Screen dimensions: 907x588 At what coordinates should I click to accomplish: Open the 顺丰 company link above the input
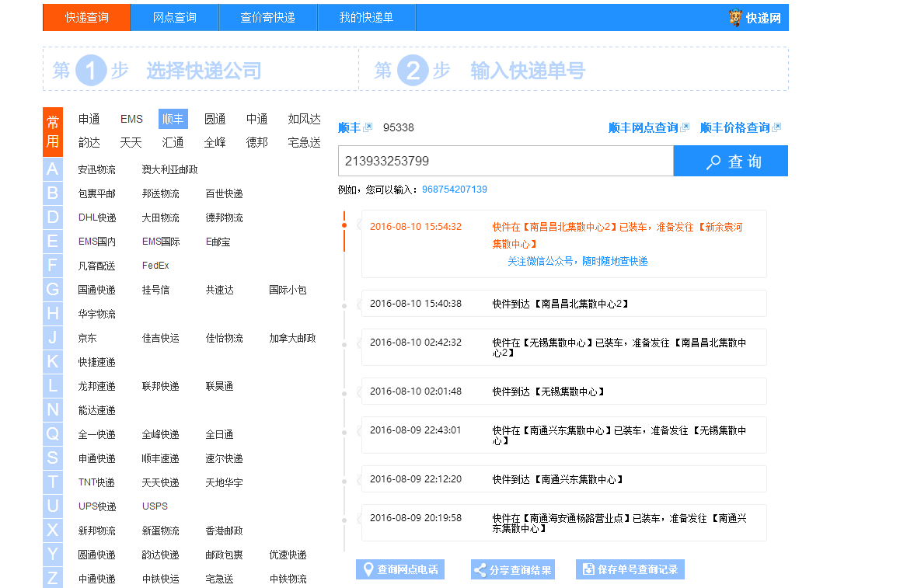(350, 127)
